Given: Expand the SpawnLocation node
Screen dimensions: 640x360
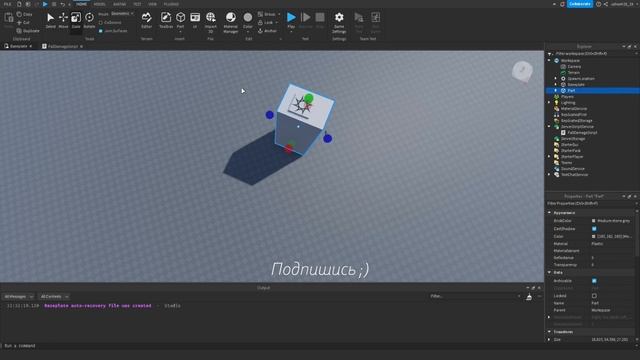Looking at the screenshot, I should [556, 78].
